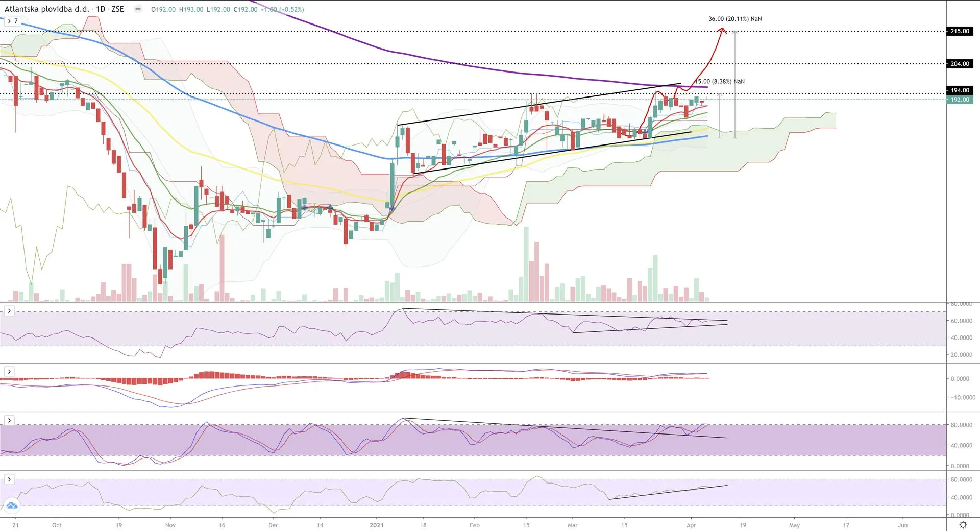Screen dimensions: 980x531
Task: Select the 194.00 horizontal line price label
Action: coord(960,90)
